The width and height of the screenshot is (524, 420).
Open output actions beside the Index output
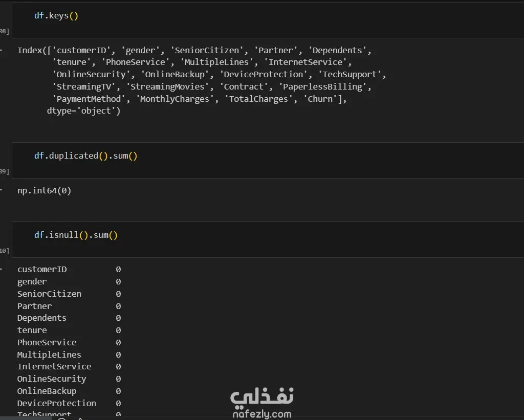(x=2, y=50)
